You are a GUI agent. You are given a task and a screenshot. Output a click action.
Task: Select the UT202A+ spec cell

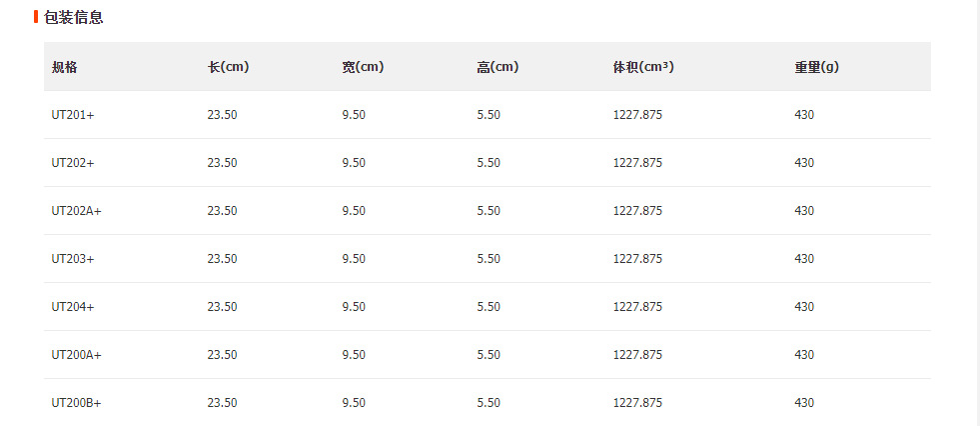point(77,211)
